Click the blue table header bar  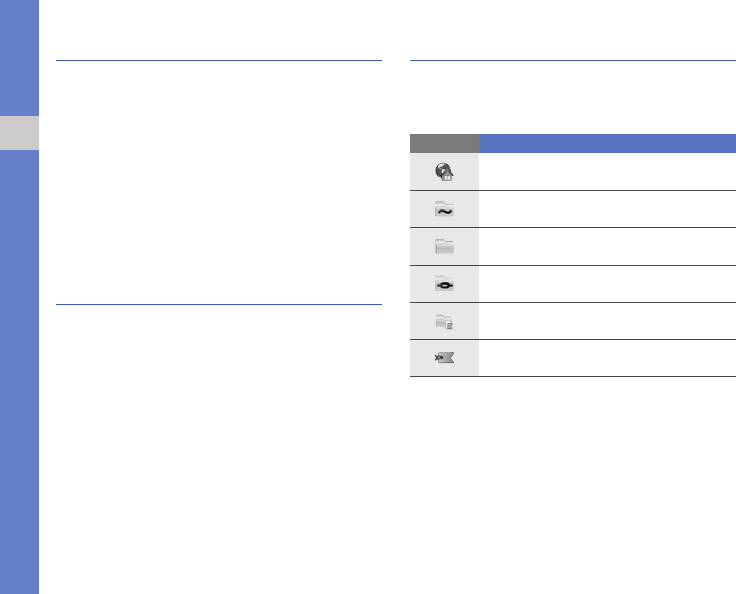[x=607, y=143]
